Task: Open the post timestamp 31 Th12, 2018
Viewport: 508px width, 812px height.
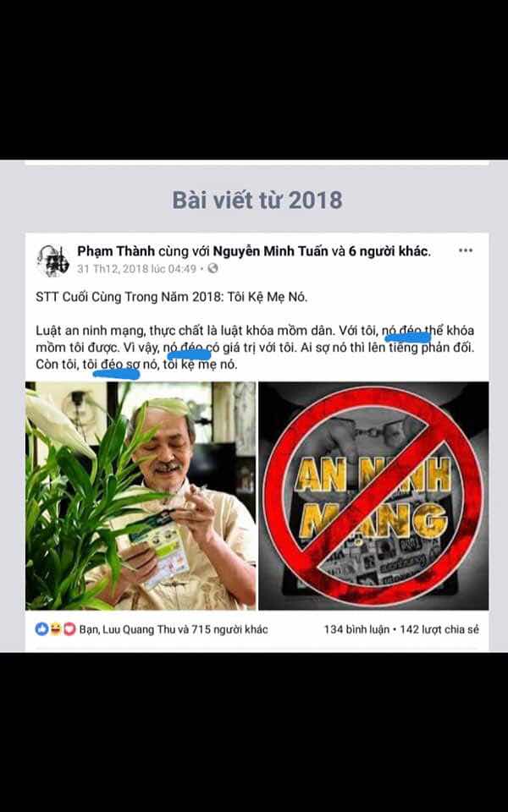Action: tap(137, 269)
